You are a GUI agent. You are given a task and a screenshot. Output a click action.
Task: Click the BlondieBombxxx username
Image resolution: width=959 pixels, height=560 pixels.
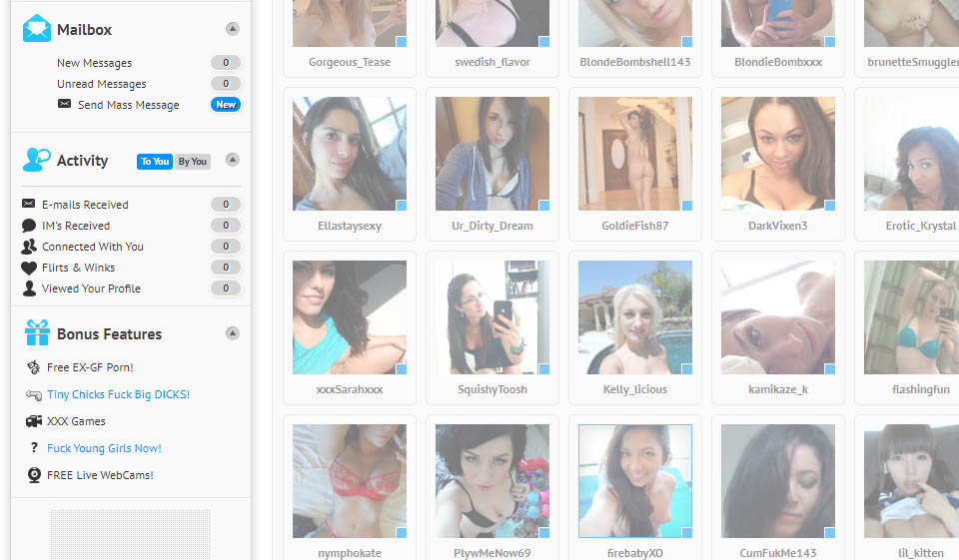(778, 62)
